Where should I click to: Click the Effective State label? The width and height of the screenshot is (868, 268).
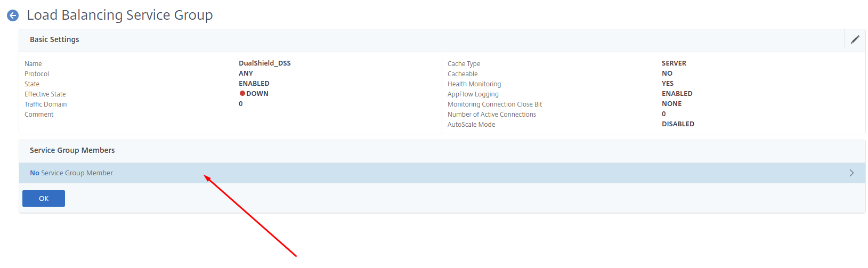(45, 94)
